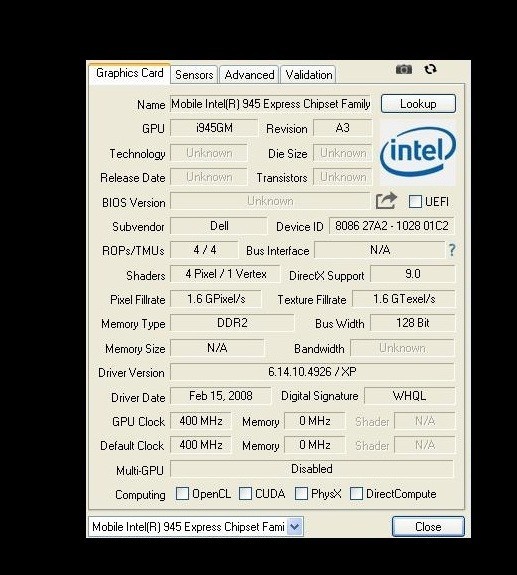Viewport: 517px width, 575px height.
Task: Click the Memory Type DDR2 field
Action: click(232, 323)
